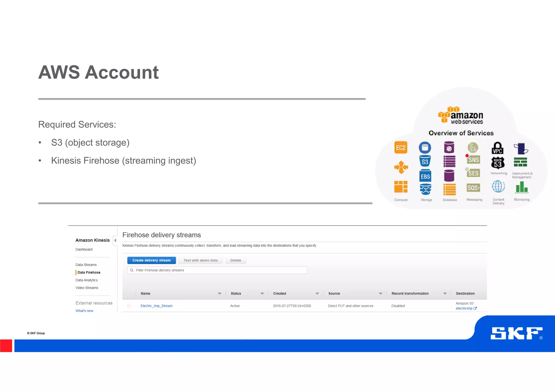Click the SQS queue icon
This screenshot has height=392, width=555.
473,187
